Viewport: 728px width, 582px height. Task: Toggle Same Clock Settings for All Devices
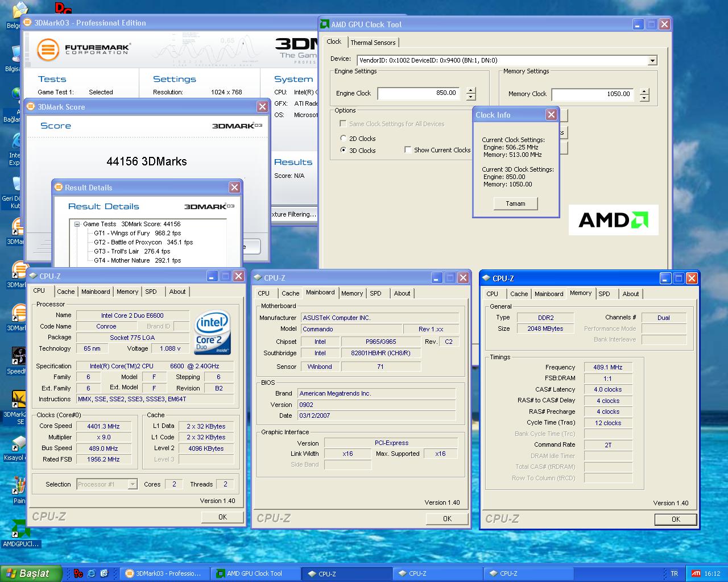343,123
